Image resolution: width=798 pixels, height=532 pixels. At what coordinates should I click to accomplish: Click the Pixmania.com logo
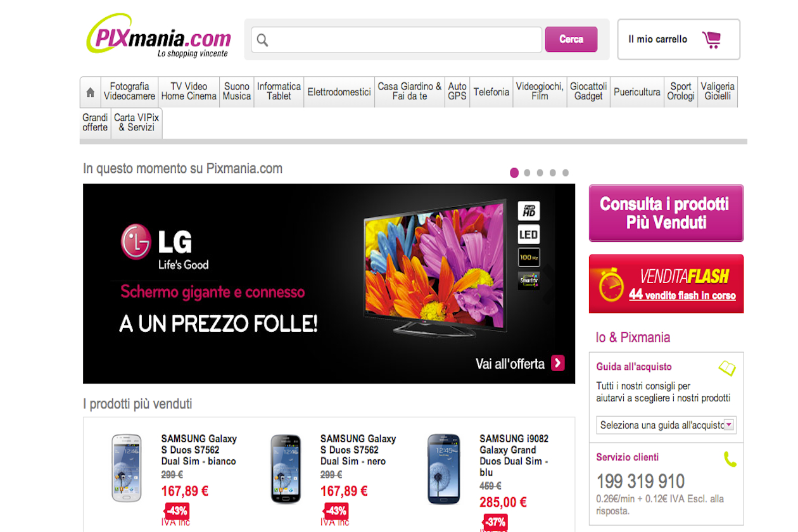point(158,37)
